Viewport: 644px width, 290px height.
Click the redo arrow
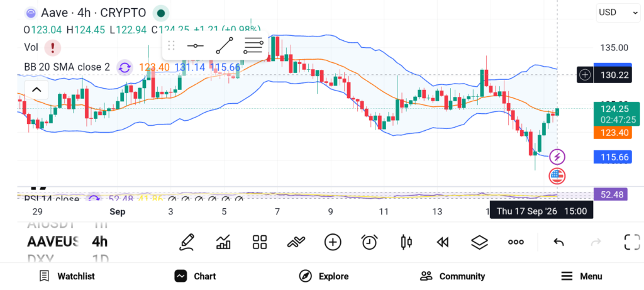coord(596,242)
